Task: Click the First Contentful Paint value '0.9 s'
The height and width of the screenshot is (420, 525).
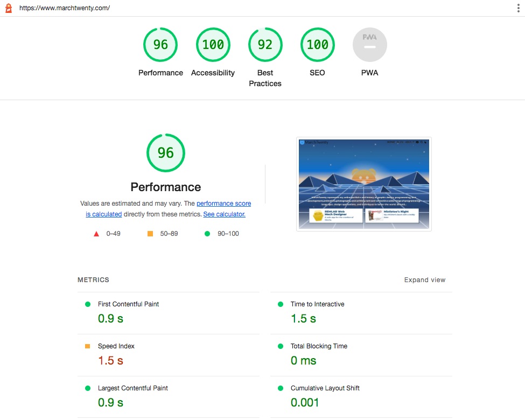Action: (110, 319)
